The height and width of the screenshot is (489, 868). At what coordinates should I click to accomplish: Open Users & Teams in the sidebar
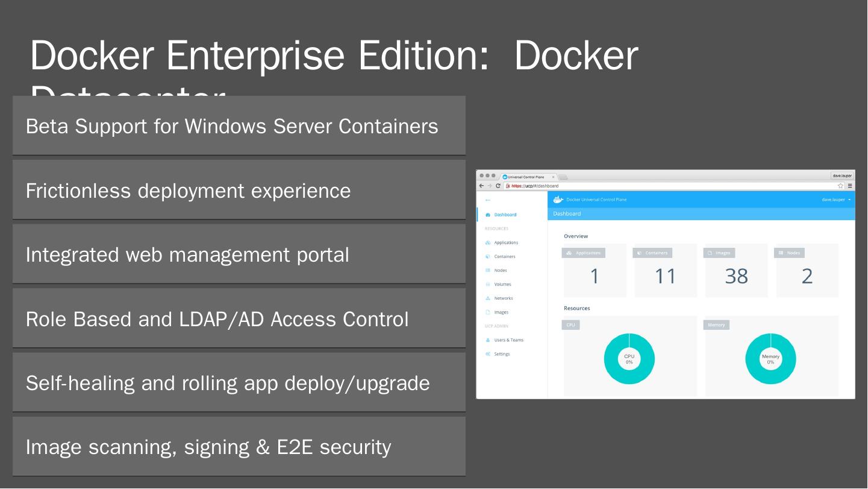[x=509, y=340]
